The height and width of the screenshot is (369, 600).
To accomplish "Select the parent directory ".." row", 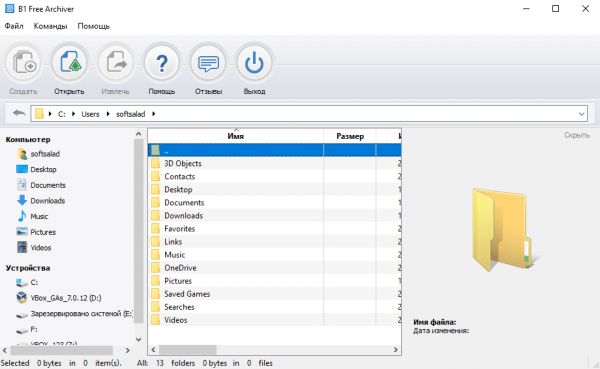I will tap(274, 150).
